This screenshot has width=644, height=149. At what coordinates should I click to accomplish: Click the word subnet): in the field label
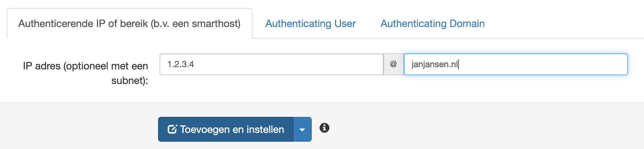[x=130, y=80]
